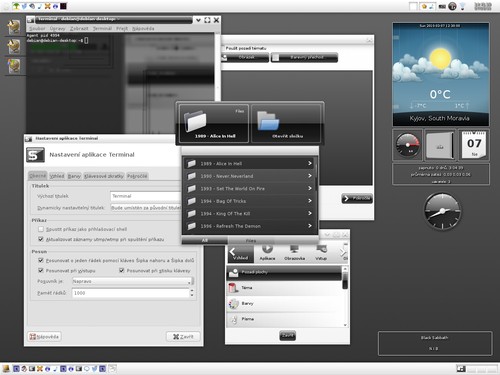Expand 1993 - Set The World On Fire arrow
This screenshot has width=500, height=375.
310,188
